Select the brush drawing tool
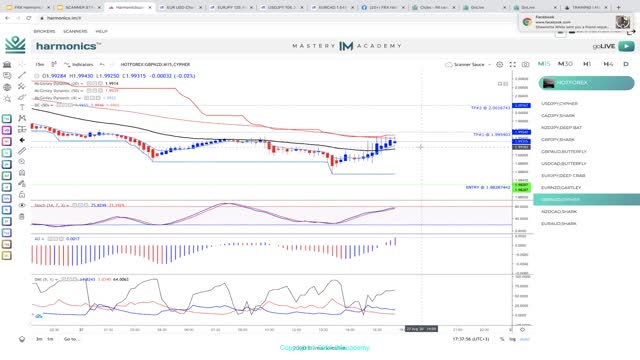 coord(22,97)
